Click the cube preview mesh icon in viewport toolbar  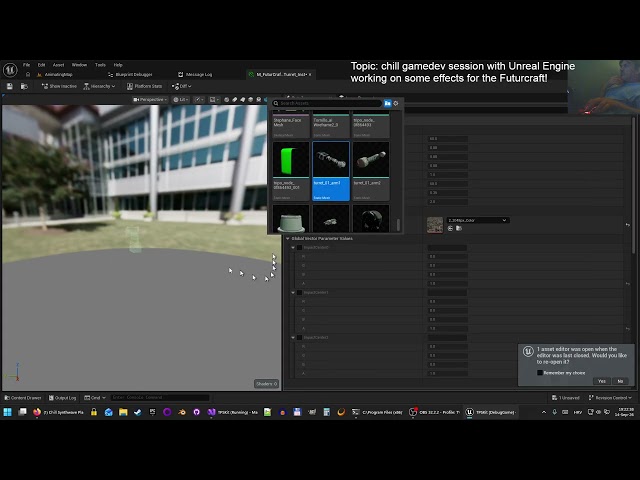coord(251,100)
